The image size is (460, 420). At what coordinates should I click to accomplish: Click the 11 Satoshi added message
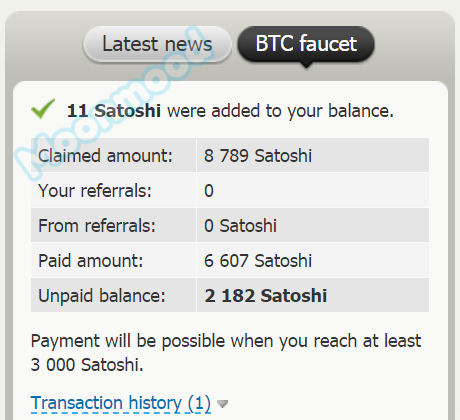pos(230,111)
